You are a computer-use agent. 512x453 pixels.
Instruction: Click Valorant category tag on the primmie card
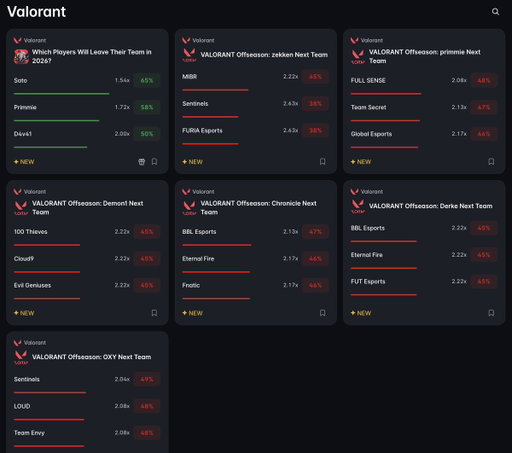point(367,40)
